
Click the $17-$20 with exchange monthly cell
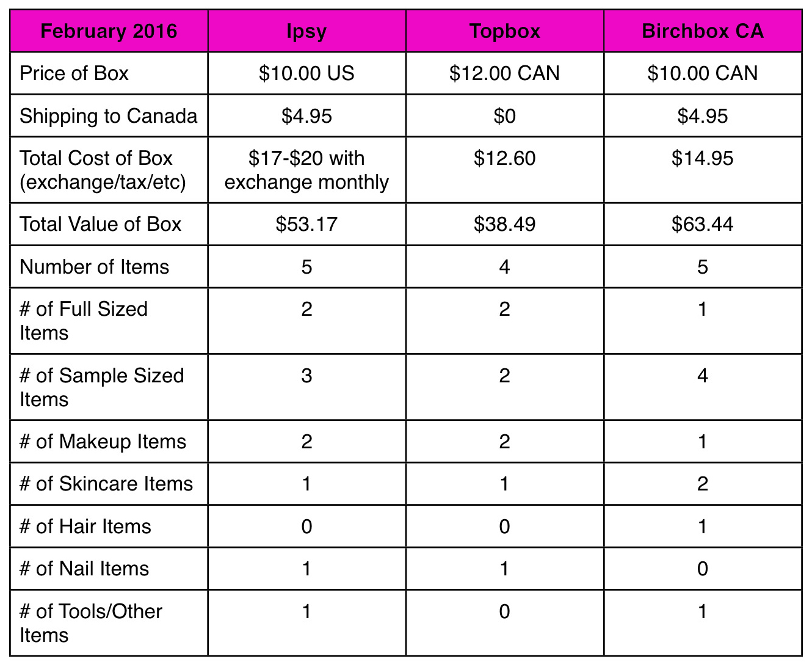pyautogui.click(x=306, y=170)
